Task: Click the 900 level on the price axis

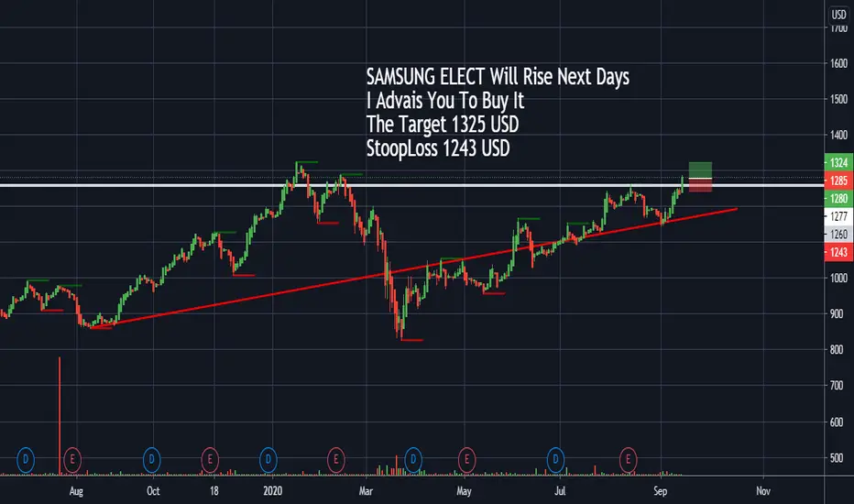Action: click(x=836, y=313)
